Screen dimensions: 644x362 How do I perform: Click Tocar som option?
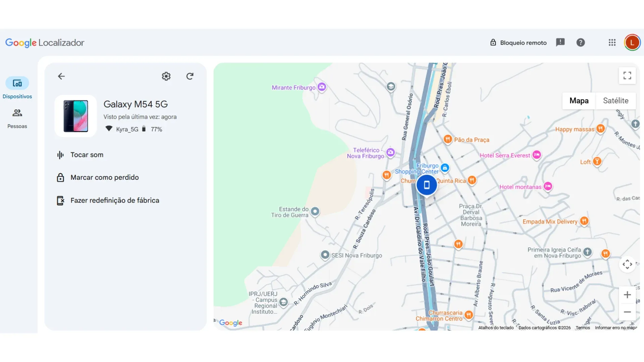[x=87, y=155]
